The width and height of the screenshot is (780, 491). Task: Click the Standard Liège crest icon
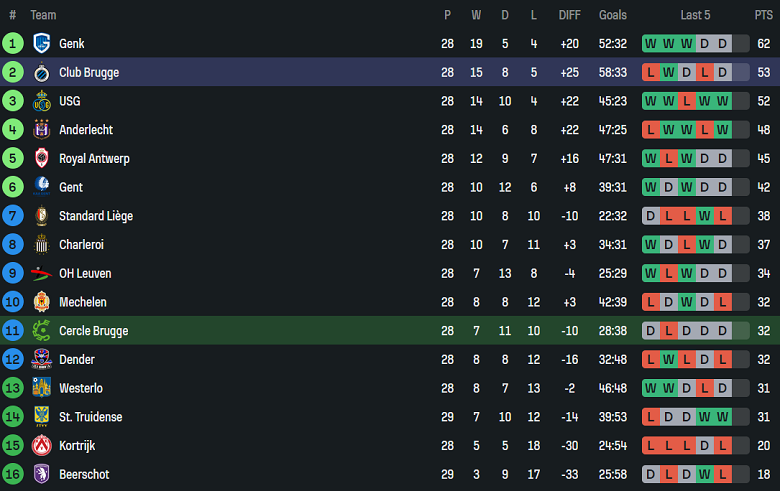(x=42, y=216)
